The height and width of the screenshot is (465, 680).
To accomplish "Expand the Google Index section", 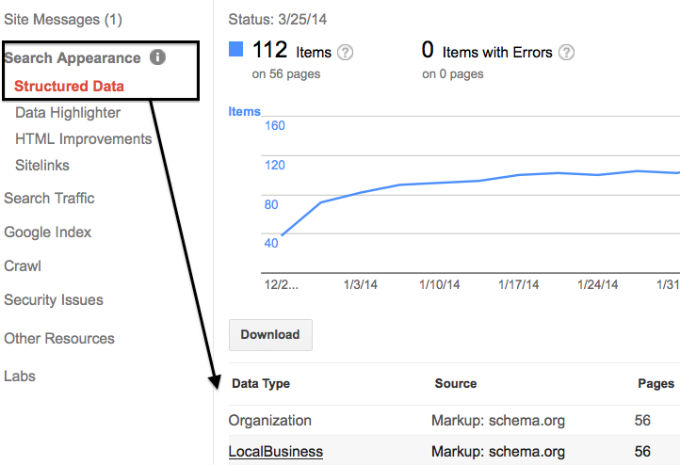I will tap(48, 232).
